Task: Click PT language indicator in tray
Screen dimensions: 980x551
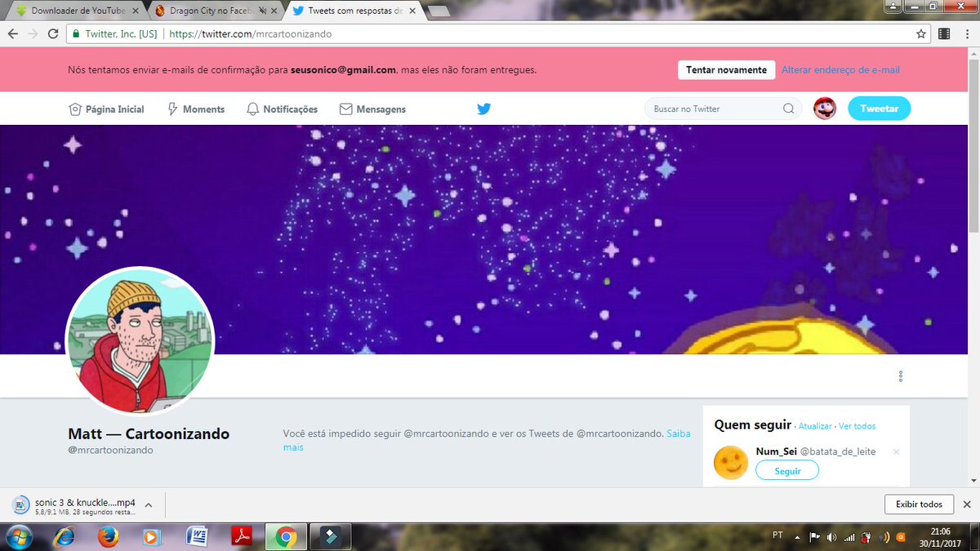Action: tap(777, 535)
